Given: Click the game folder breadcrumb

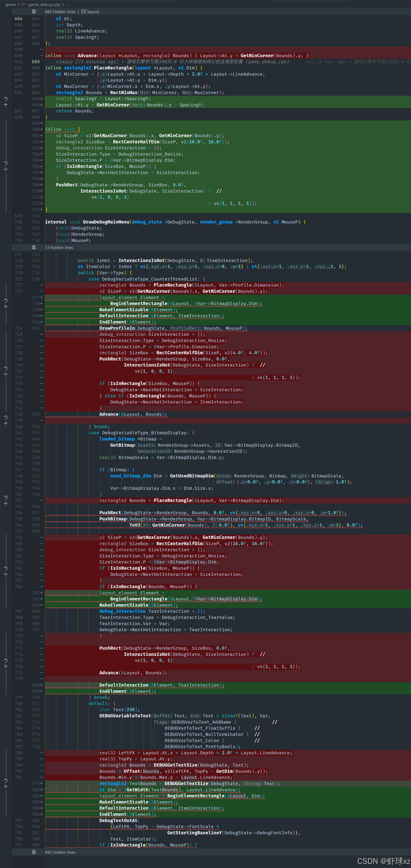Looking at the screenshot, I should pos(10,4).
